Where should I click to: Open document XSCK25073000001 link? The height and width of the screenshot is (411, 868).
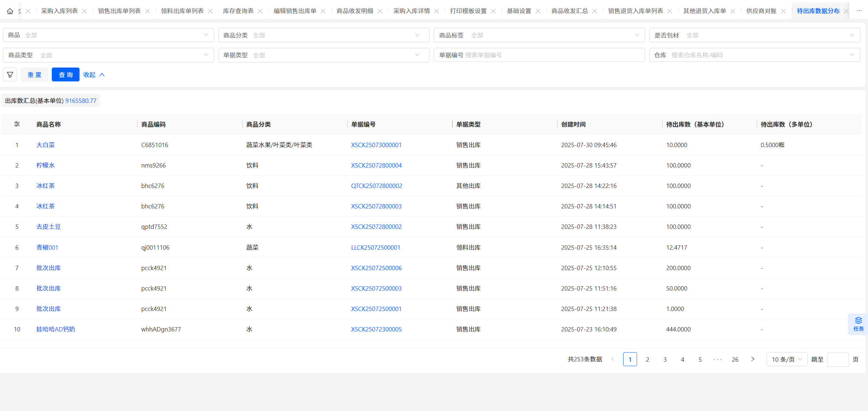point(376,145)
